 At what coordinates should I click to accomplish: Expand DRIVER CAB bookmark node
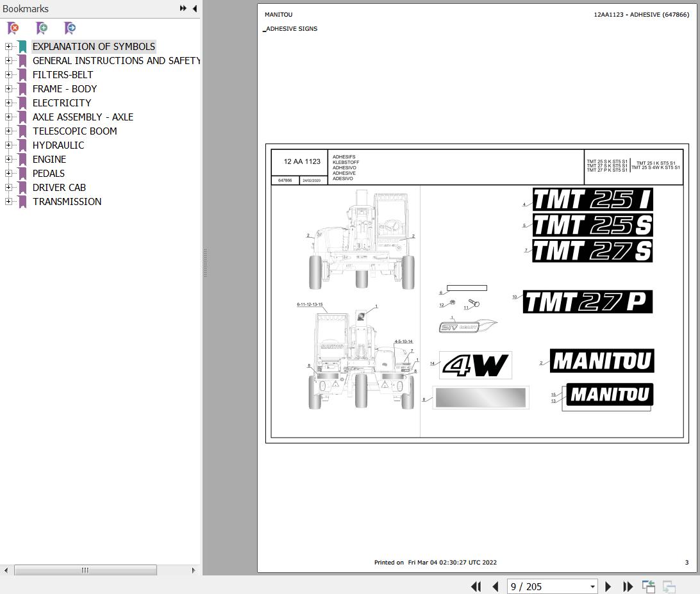click(x=8, y=188)
